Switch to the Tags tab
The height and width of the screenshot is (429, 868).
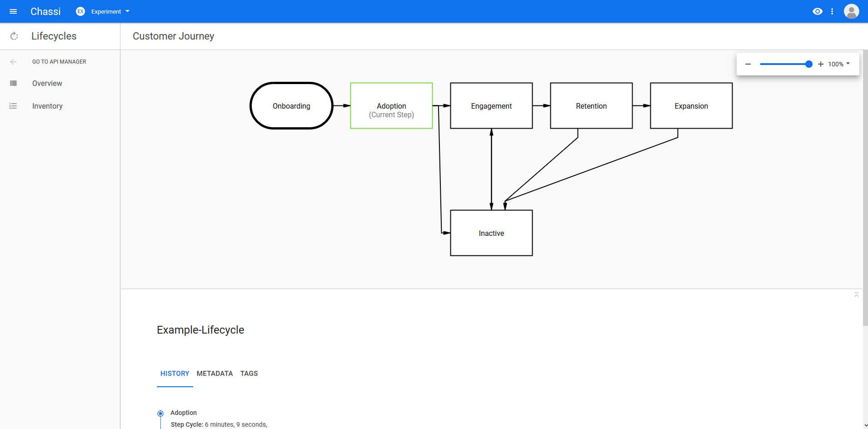click(x=249, y=374)
